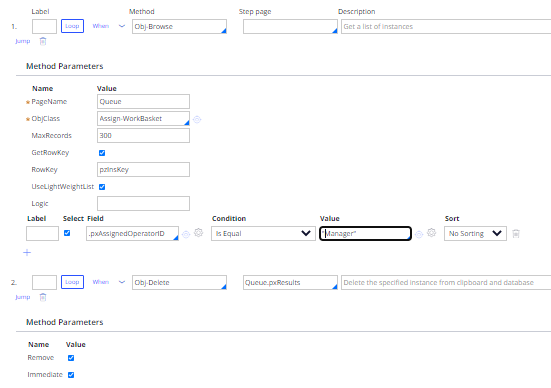Delete step 2 using its trash icon
The image size is (551, 388).
(x=43, y=297)
